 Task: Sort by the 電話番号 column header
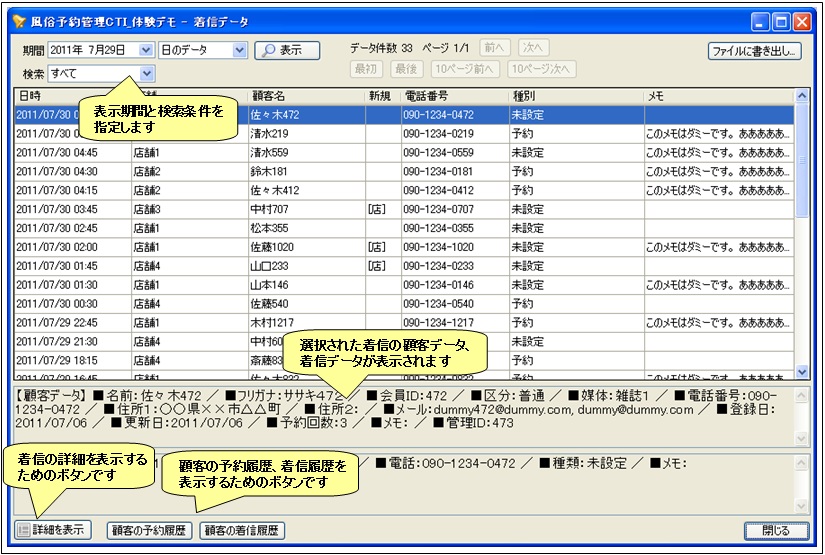tap(452, 96)
